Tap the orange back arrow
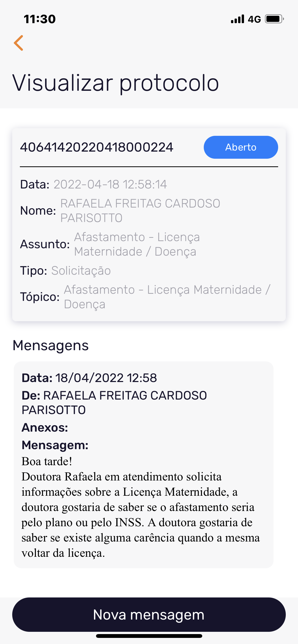Image resolution: width=298 pixels, height=644 pixels. [x=19, y=43]
